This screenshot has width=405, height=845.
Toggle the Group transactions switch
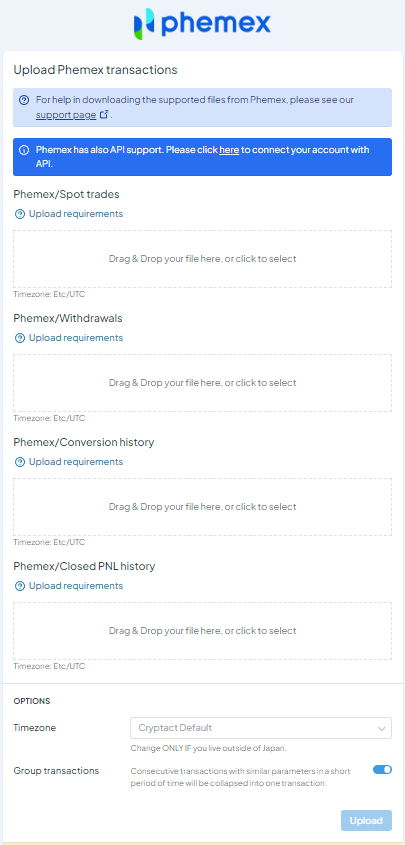pos(382,770)
